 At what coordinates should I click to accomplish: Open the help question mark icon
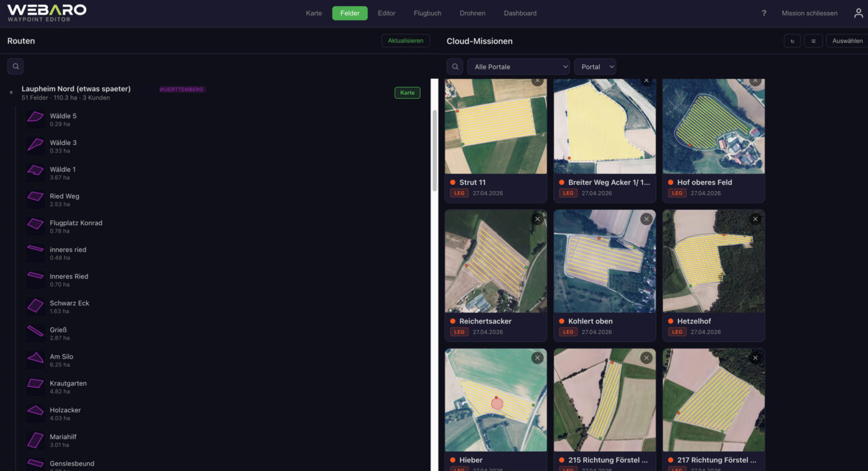(x=764, y=13)
